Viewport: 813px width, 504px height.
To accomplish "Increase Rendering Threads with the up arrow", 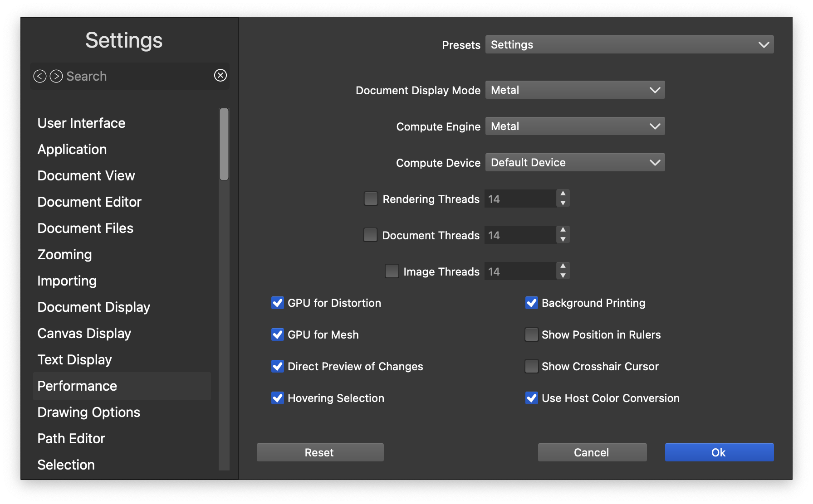I will point(563,194).
